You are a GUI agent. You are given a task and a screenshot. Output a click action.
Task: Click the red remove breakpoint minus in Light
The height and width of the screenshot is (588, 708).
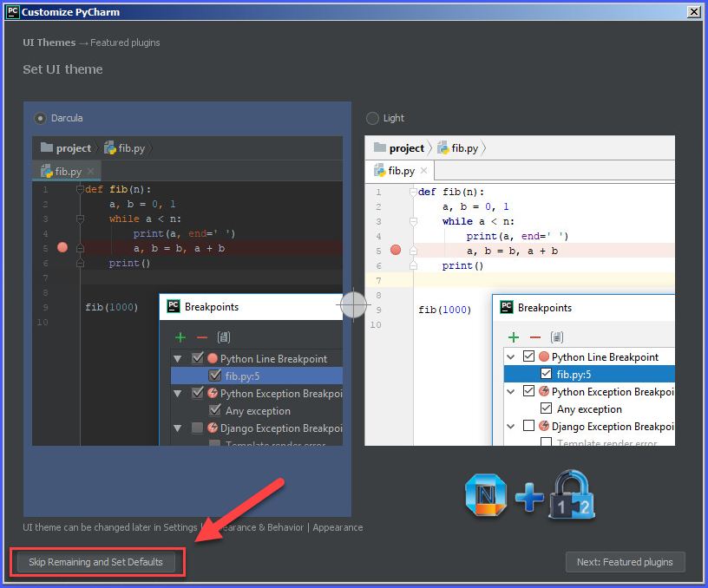[x=535, y=337]
